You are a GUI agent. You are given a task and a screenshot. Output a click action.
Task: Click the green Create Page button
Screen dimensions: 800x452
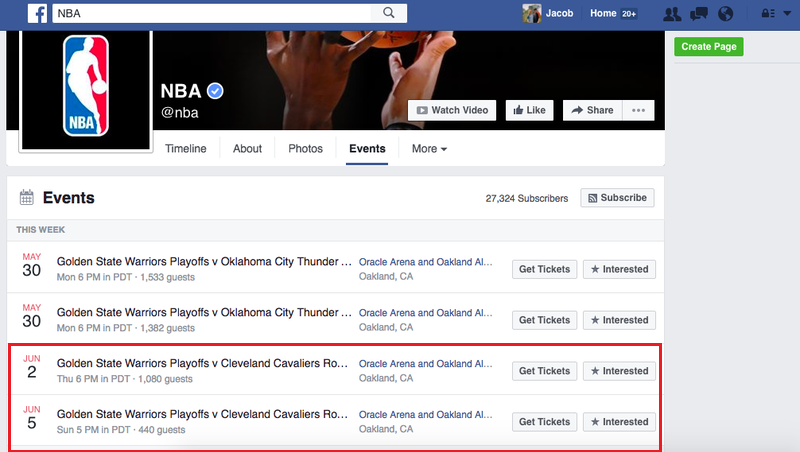pyautogui.click(x=709, y=46)
